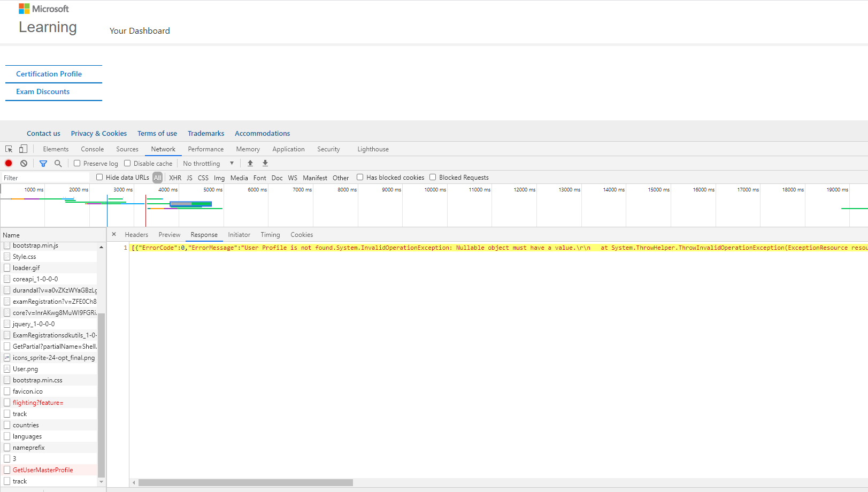Filter requests by Font type

(259, 178)
